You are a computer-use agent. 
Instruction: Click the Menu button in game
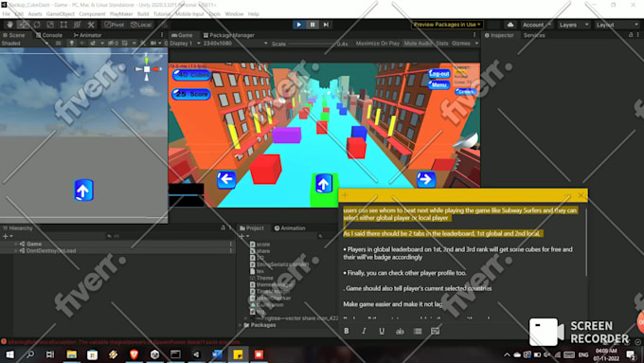pyautogui.click(x=439, y=84)
